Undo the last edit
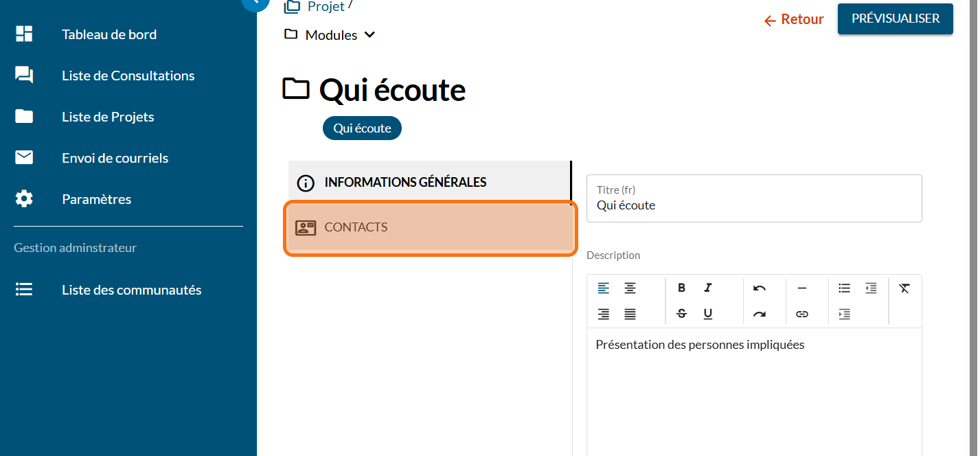 [x=759, y=288]
